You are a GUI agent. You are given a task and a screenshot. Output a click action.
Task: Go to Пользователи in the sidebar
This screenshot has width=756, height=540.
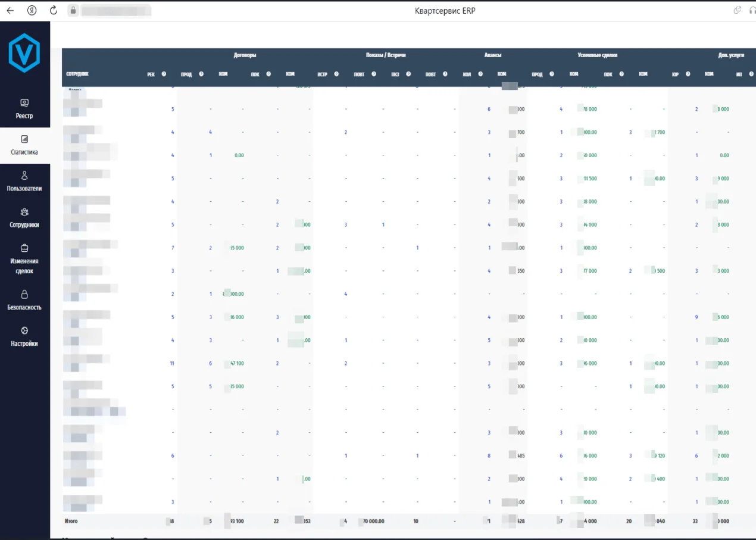(24, 182)
